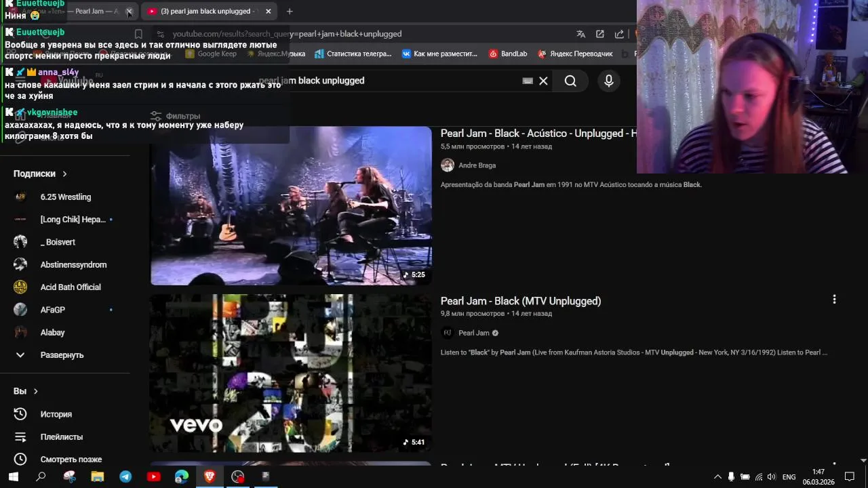The height and width of the screenshot is (488, 868).
Task: Switch keyboard language ENG indicator
Action: pos(789,477)
